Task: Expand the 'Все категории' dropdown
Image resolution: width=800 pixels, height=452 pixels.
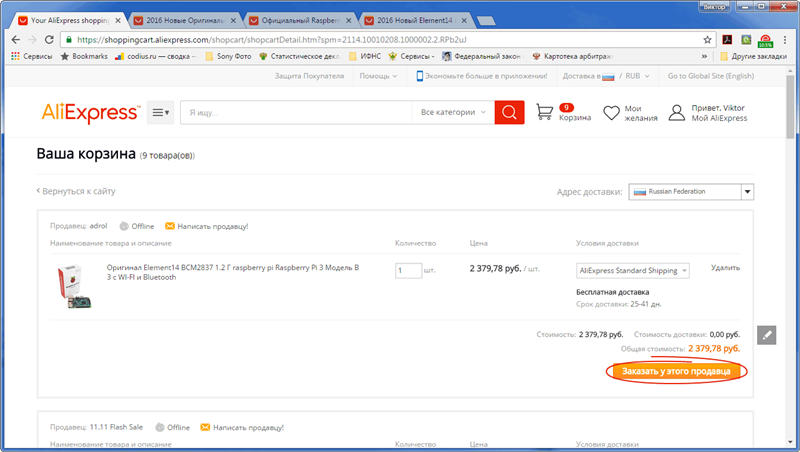Action: pyautogui.click(x=453, y=113)
